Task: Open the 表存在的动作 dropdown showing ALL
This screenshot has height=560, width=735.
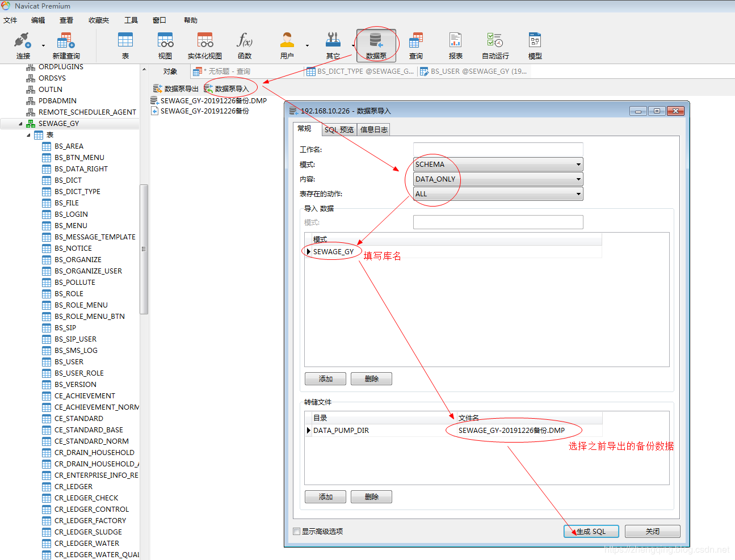Action: coord(498,194)
